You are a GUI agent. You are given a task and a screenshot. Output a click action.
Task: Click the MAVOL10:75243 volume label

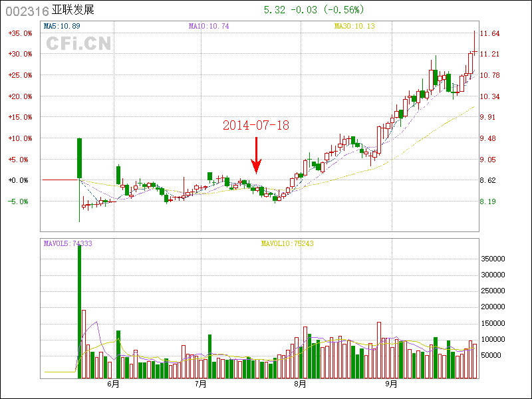(x=287, y=243)
